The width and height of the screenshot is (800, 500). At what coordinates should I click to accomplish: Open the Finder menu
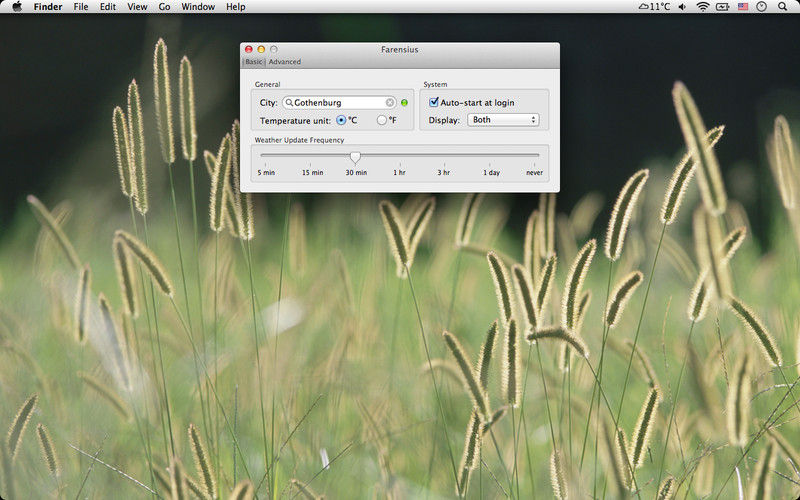pyautogui.click(x=48, y=7)
